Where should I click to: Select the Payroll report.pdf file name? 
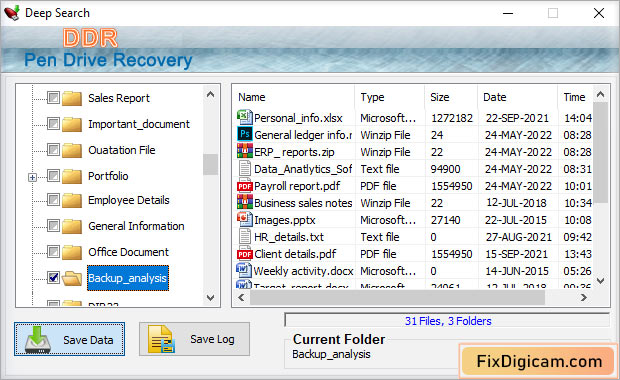[x=297, y=186]
